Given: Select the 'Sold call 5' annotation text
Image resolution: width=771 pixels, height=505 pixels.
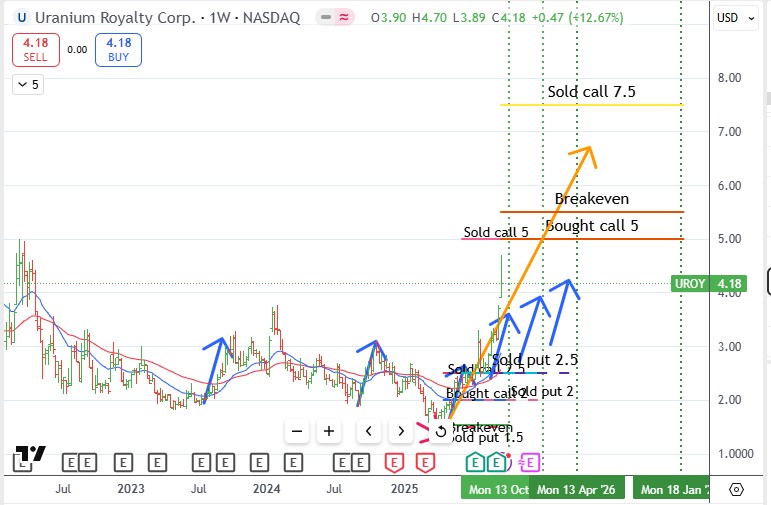Looking at the screenshot, I should (x=496, y=232).
